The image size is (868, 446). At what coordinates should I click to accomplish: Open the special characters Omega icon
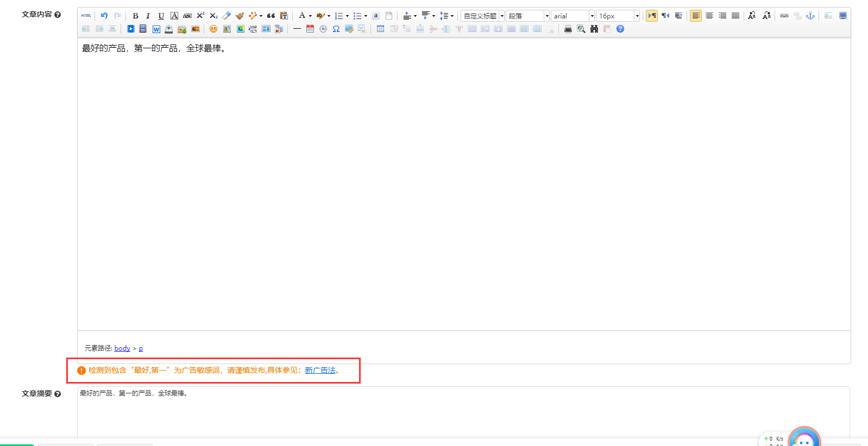(336, 29)
